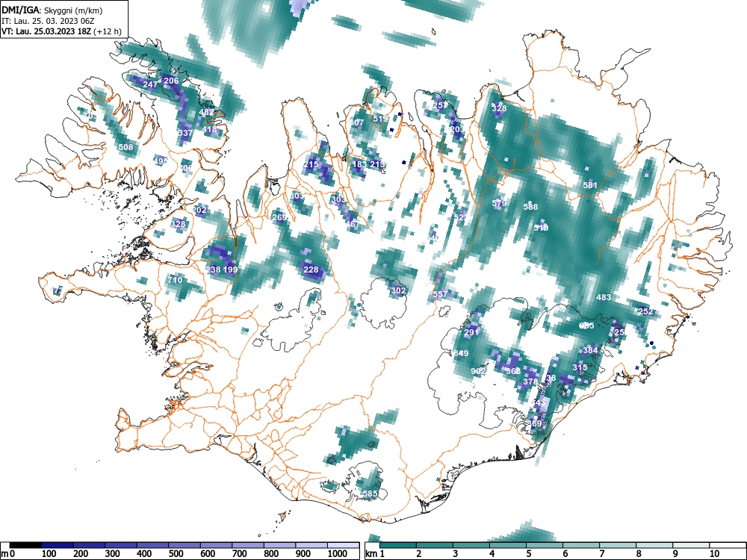Click the map value 215

(311, 165)
